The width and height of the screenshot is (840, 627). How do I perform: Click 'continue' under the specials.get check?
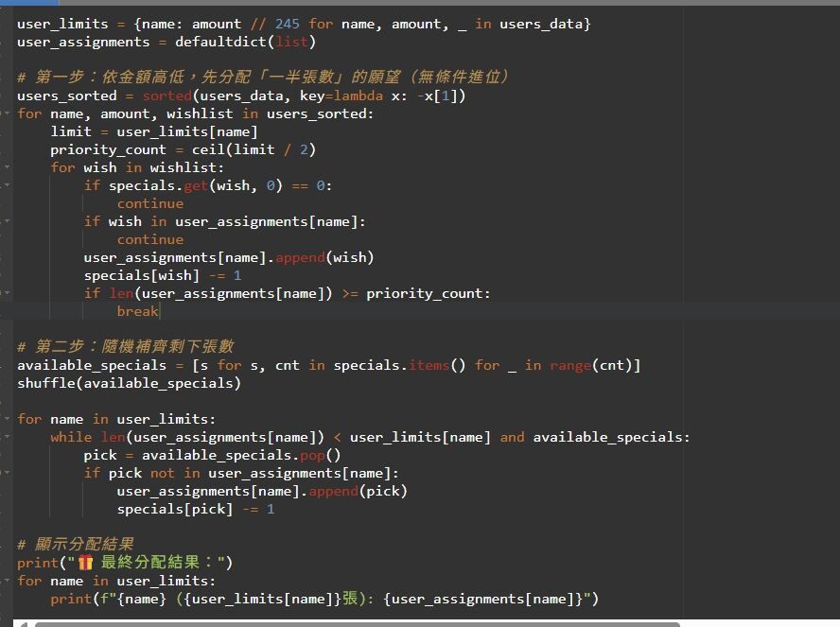[150, 203]
